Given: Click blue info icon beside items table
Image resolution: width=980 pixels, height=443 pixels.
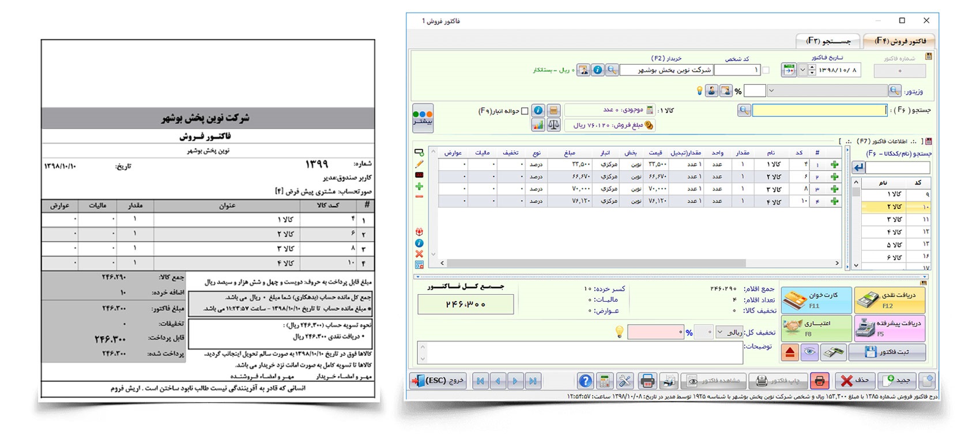Looking at the screenshot, I should 419,243.
